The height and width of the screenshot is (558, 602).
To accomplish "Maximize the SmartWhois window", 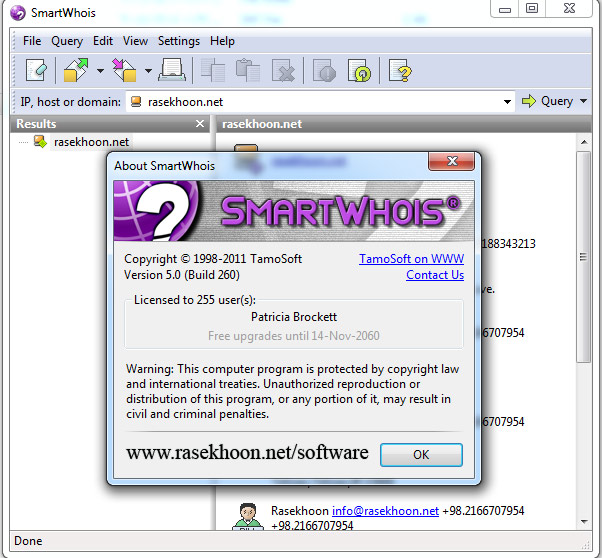I will (532, 9).
